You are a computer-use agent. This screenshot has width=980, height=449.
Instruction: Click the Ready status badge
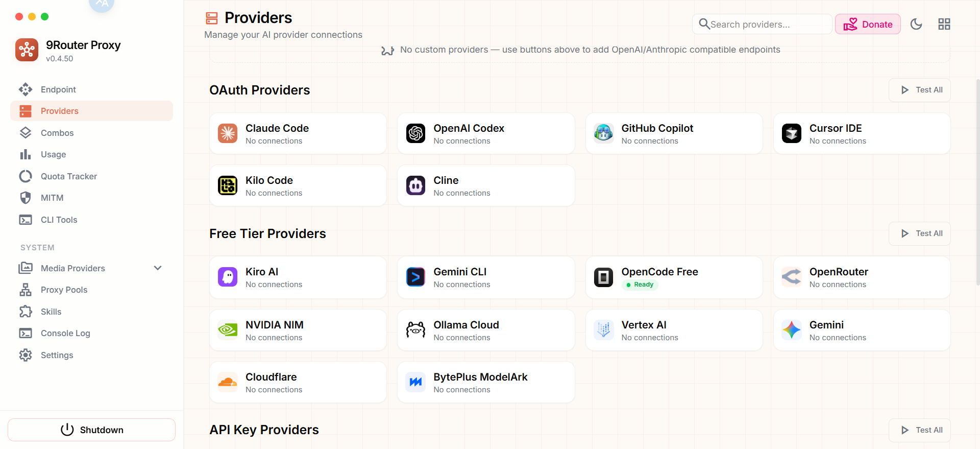640,285
